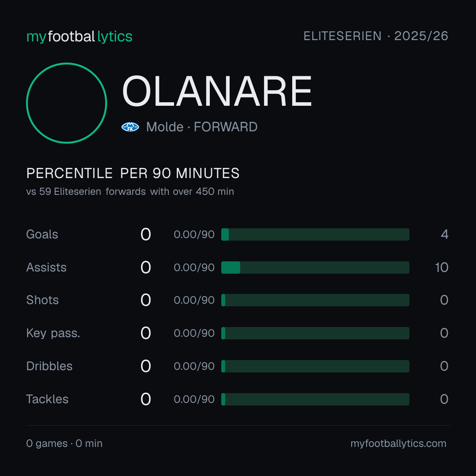The height and width of the screenshot is (476, 476).
Task: Click the Tackles stat label
Action: [47, 399]
